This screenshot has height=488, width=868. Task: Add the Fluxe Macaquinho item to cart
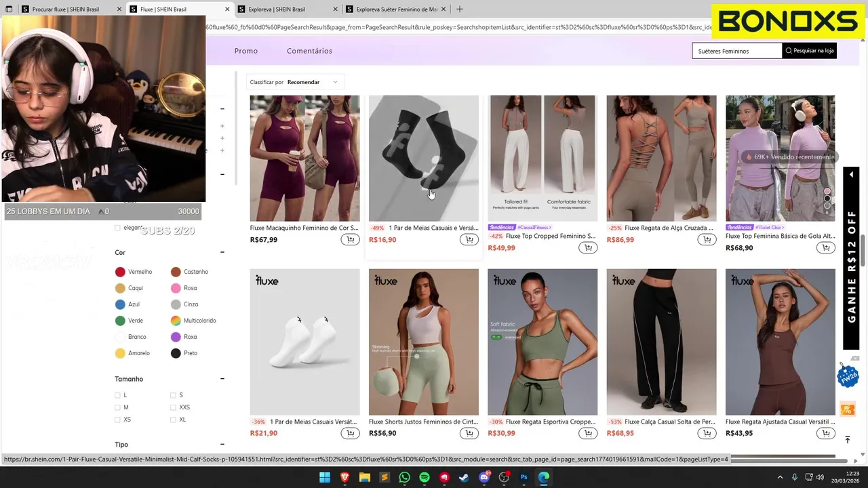coord(350,240)
